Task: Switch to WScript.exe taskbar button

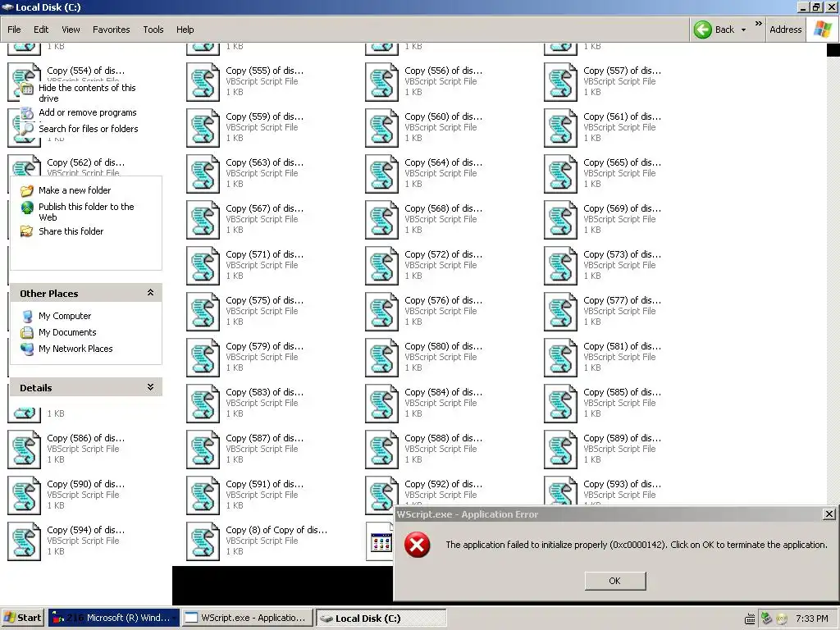Action: click(247, 618)
